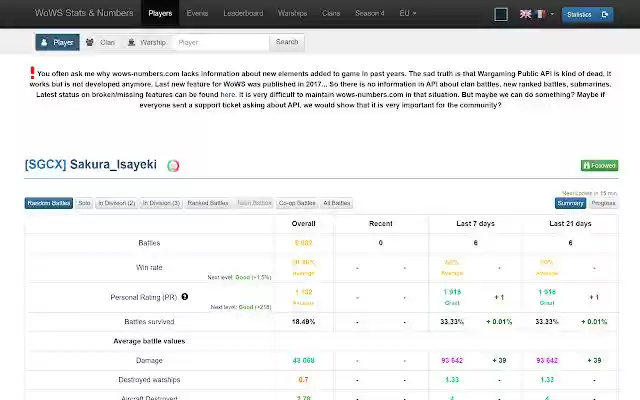This screenshot has width=640, height=400.
Task: Open the Leaderboard navigation tab
Action: 243,13
